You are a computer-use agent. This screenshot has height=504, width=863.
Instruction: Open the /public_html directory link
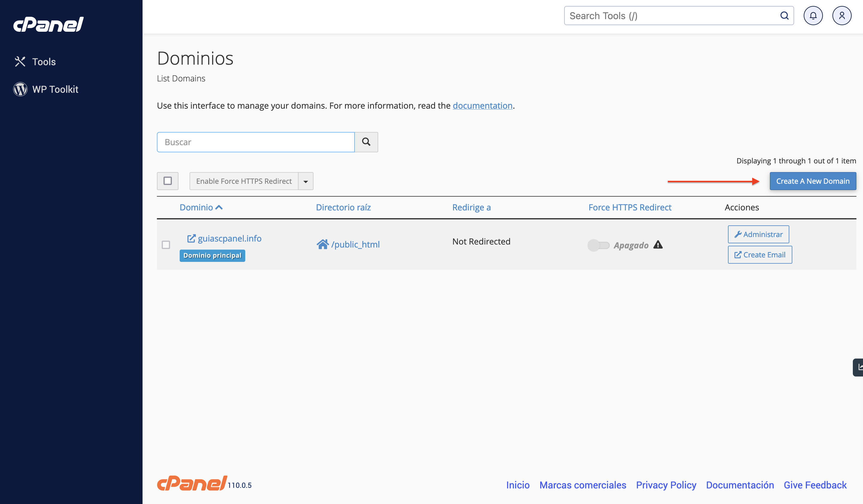click(x=355, y=245)
